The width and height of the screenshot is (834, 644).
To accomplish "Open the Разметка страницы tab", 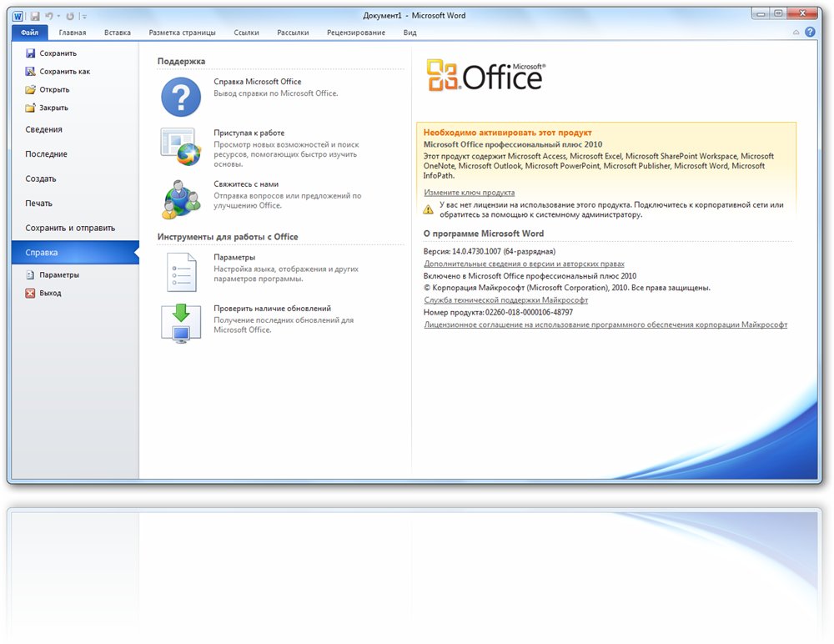I will coord(183,33).
